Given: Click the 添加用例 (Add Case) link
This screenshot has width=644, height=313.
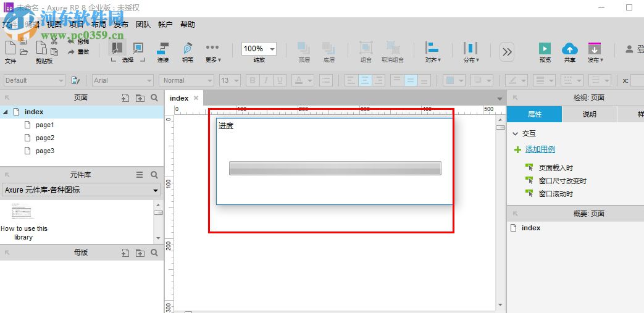Looking at the screenshot, I should click(540, 149).
